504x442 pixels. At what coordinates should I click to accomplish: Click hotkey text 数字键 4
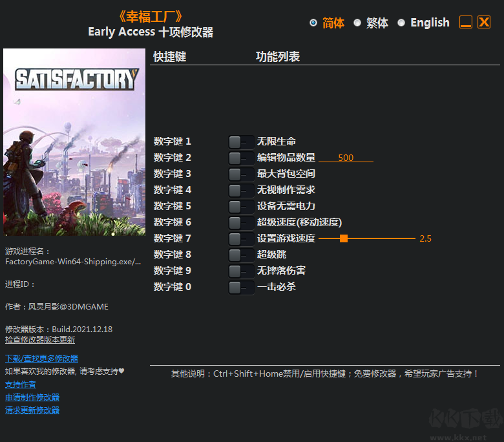[173, 190]
